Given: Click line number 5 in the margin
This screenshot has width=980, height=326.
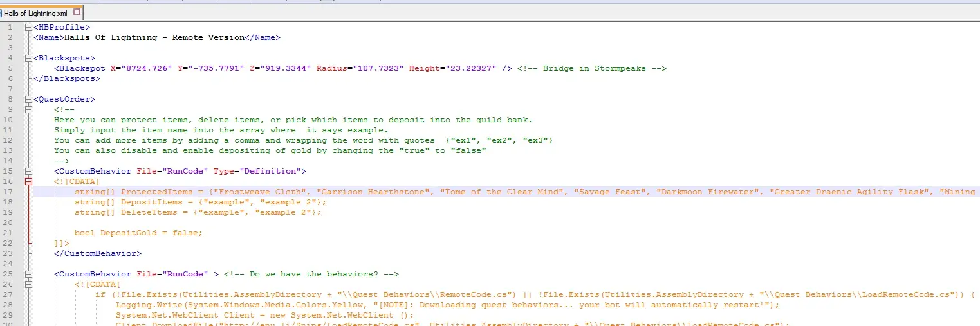Looking at the screenshot, I should (11, 69).
